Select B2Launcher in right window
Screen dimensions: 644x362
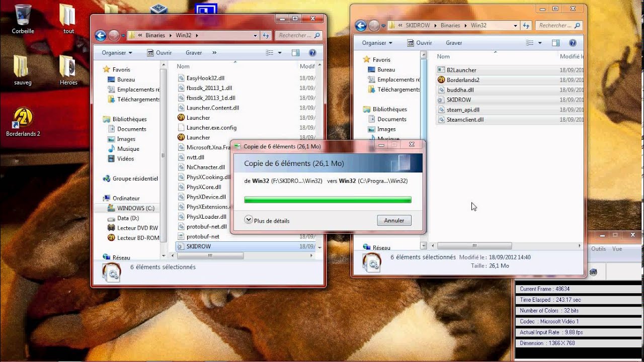point(461,70)
